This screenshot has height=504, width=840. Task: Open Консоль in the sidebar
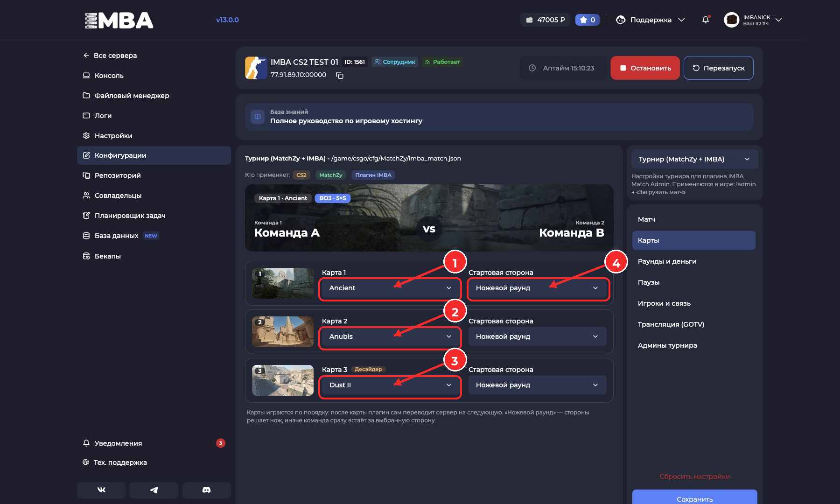point(154,75)
